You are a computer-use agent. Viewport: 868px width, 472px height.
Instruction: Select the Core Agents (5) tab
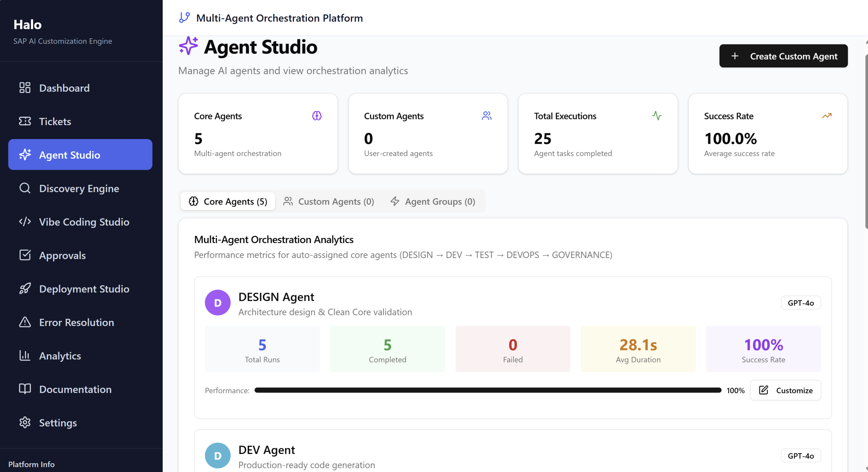[228, 201]
